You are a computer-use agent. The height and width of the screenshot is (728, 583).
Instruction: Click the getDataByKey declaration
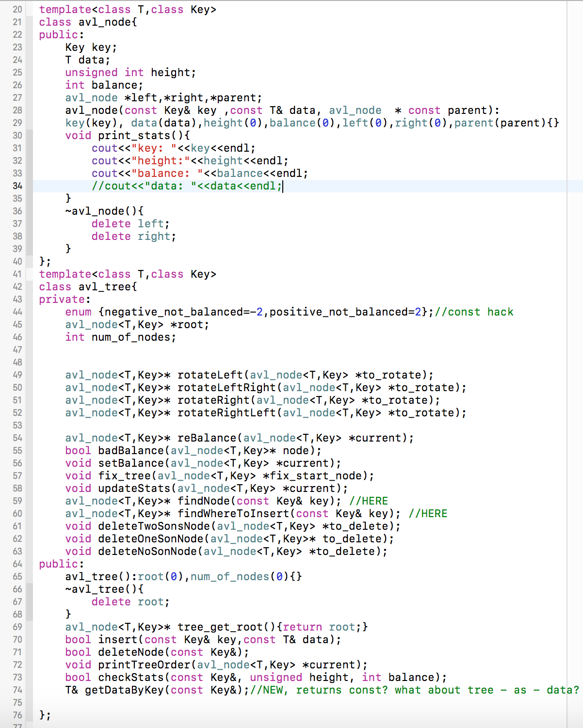(x=157, y=690)
